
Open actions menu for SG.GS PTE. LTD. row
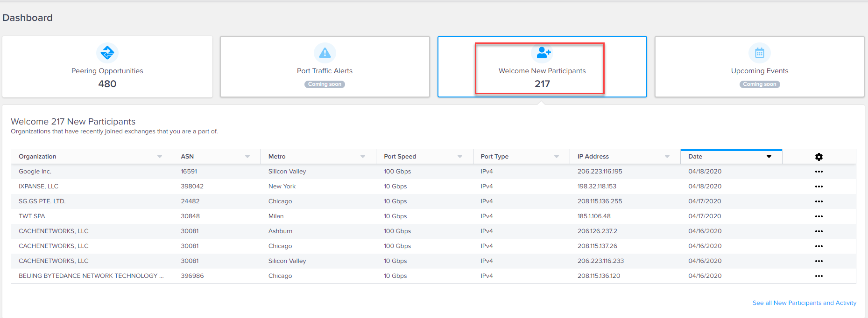click(x=819, y=201)
